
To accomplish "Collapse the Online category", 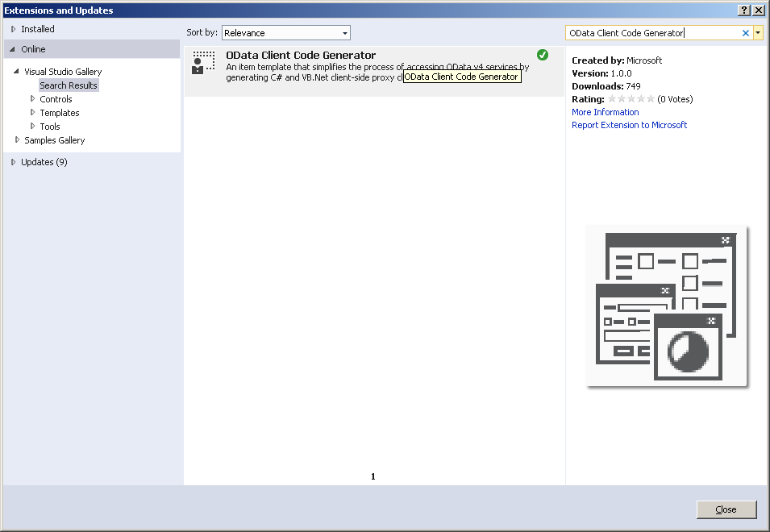I will [x=13, y=49].
